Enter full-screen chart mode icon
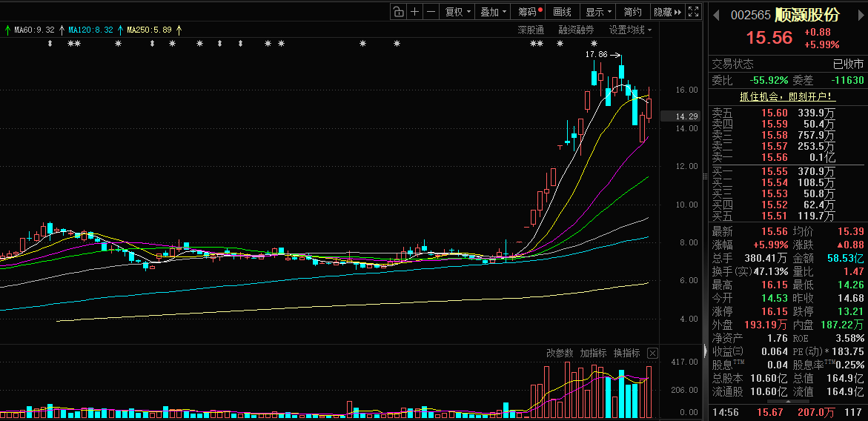Screen dimensions: 868x421 (693, 12)
